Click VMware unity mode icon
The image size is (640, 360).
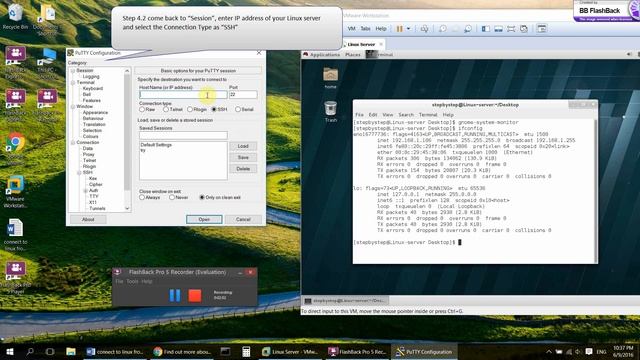pyautogui.click(x=524, y=29)
